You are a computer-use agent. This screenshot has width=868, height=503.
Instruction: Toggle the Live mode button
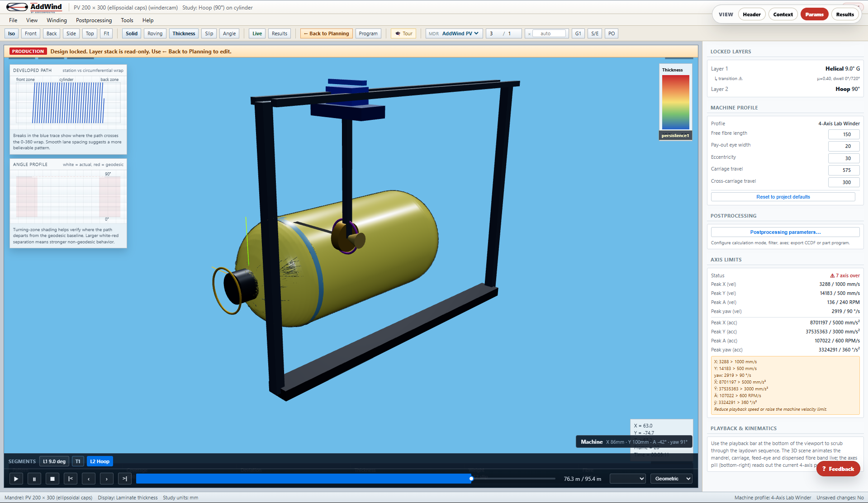pos(257,33)
